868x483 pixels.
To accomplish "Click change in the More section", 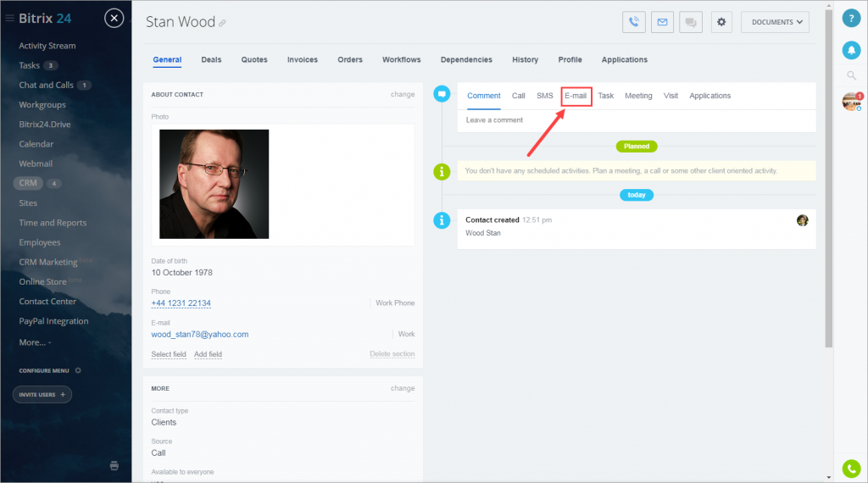I will coord(403,388).
